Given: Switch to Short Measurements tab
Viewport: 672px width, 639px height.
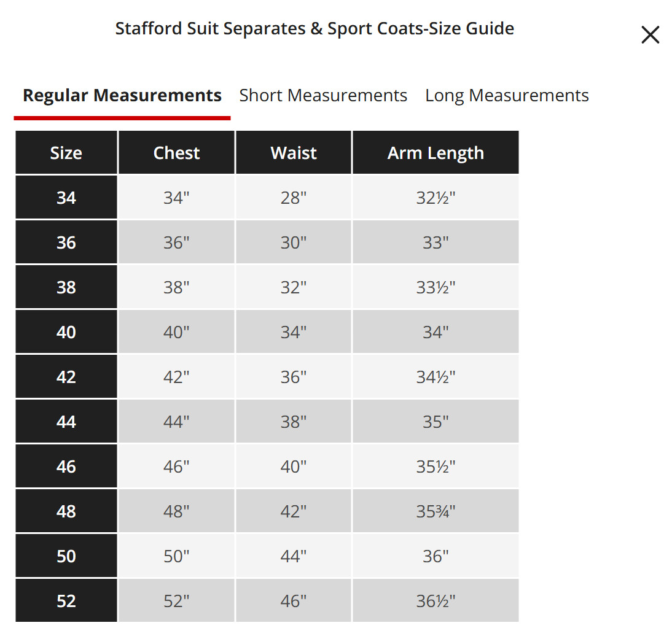Looking at the screenshot, I should (x=323, y=96).
